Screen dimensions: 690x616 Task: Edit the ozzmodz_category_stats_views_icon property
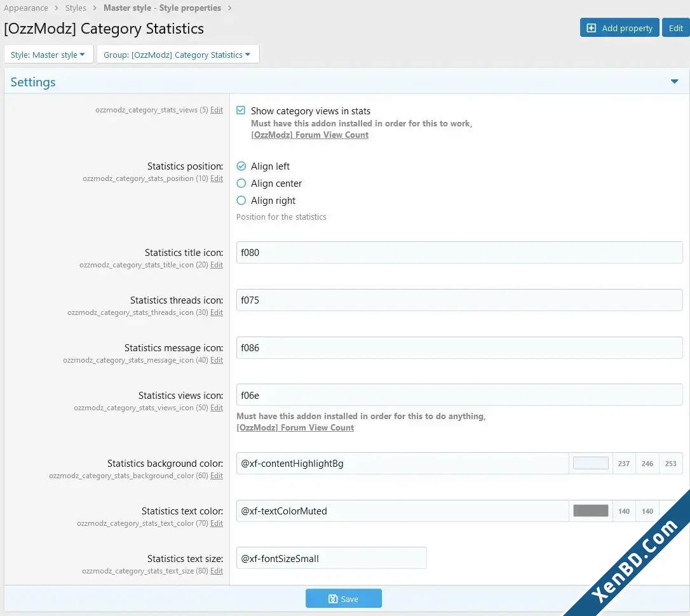coord(217,408)
